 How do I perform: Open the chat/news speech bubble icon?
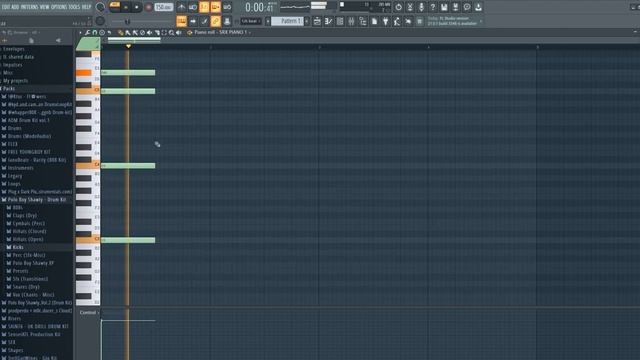tap(467, 7)
